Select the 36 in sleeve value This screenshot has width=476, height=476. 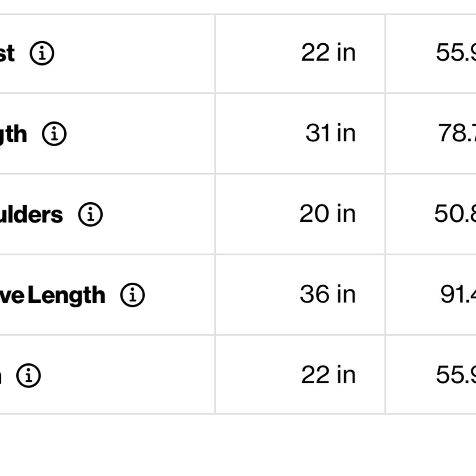[327, 294]
